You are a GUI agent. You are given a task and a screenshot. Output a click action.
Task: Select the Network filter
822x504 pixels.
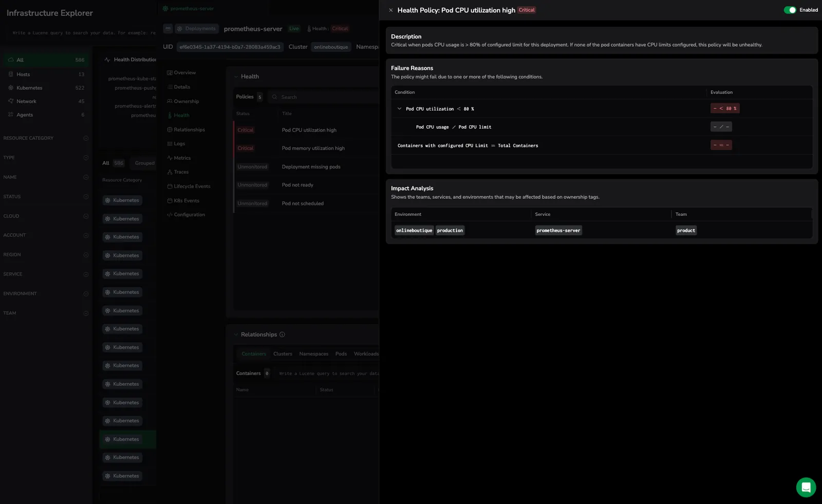(46, 101)
